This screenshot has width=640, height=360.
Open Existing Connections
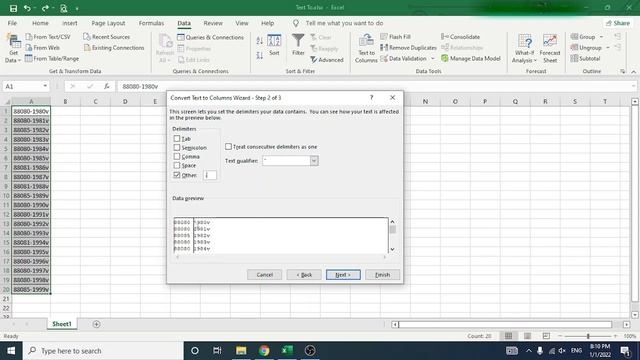pyautogui.click(x=114, y=48)
